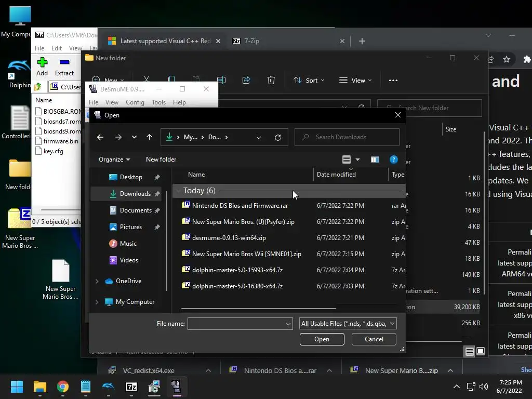Select Pictures in the navigation pane
532x399 pixels.
pyautogui.click(x=130, y=227)
